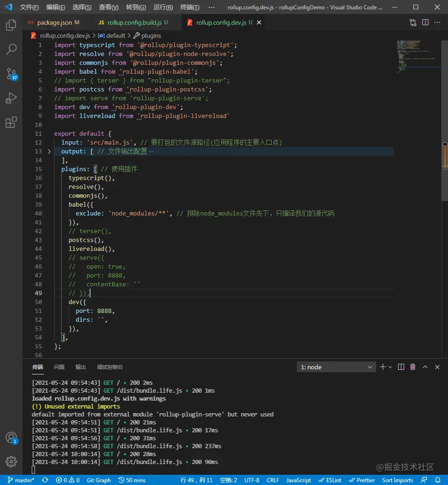Click the VS Code logo icon
Viewport: 448px width, 485px height.
click(x=9, y=7)
